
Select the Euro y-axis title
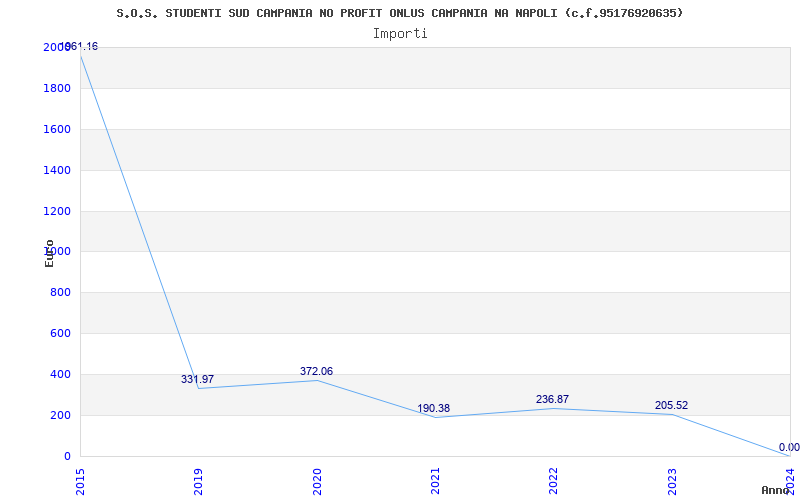(49, 253)
